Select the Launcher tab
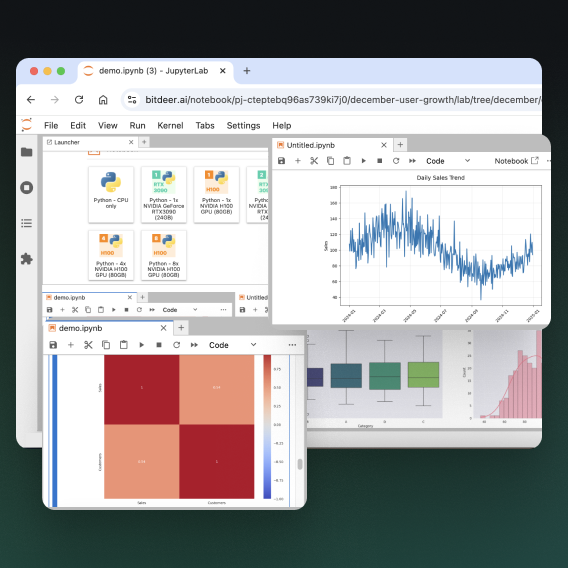Viewport: 568px width, 568px height. point(90,142)
